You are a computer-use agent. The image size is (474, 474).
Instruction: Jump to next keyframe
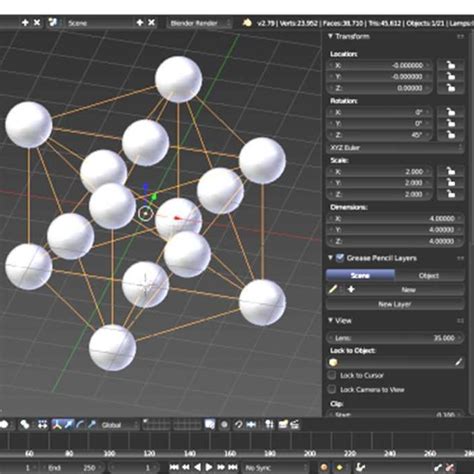click(221, 468)
